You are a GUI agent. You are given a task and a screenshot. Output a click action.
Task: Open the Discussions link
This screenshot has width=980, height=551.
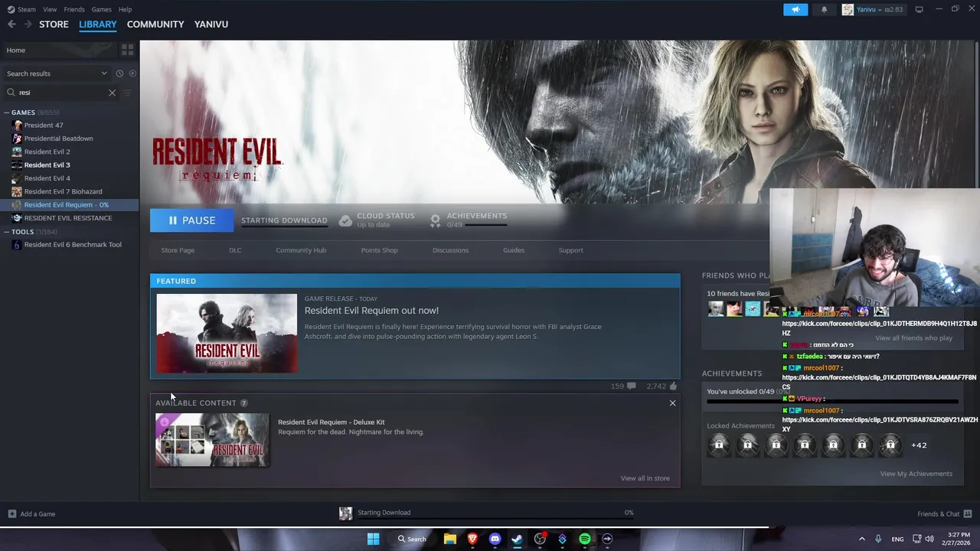[x=450, y=250]
